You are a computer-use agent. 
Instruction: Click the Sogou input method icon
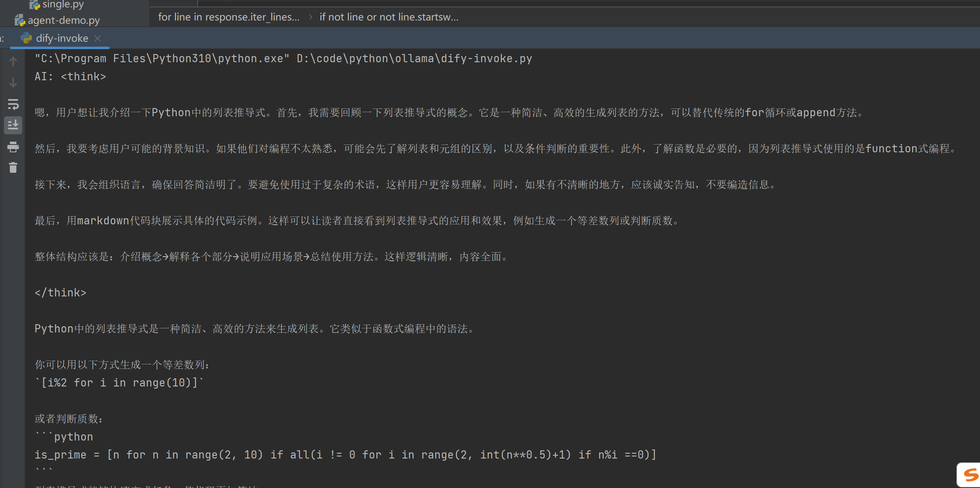point(970,475)
